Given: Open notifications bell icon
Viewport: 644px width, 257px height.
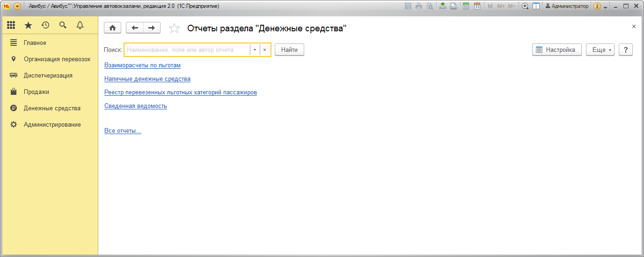Looking at the screenshot, I should coord(80,25).
